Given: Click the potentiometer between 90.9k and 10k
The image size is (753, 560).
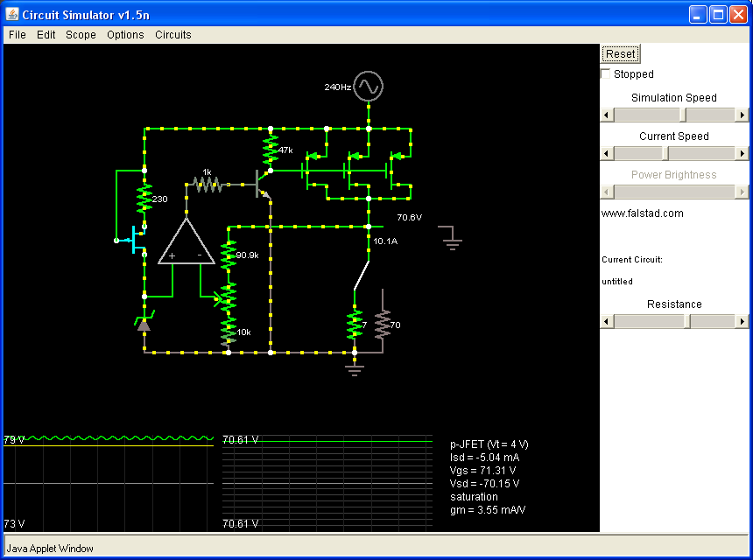Looking at the screenshot, I should coord(228,298).
